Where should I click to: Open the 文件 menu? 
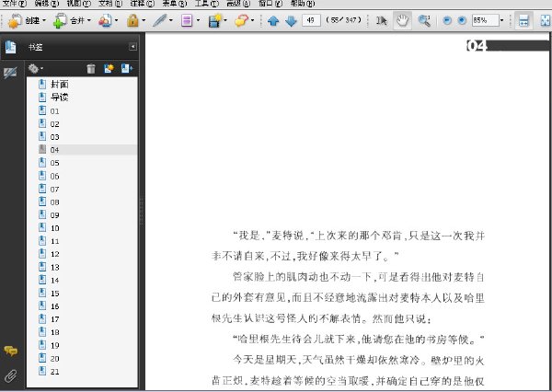(x=14, y=4)
